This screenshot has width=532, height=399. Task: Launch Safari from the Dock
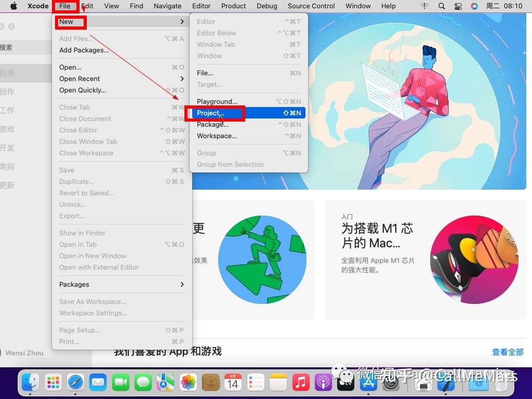click(x=75, y=382)
